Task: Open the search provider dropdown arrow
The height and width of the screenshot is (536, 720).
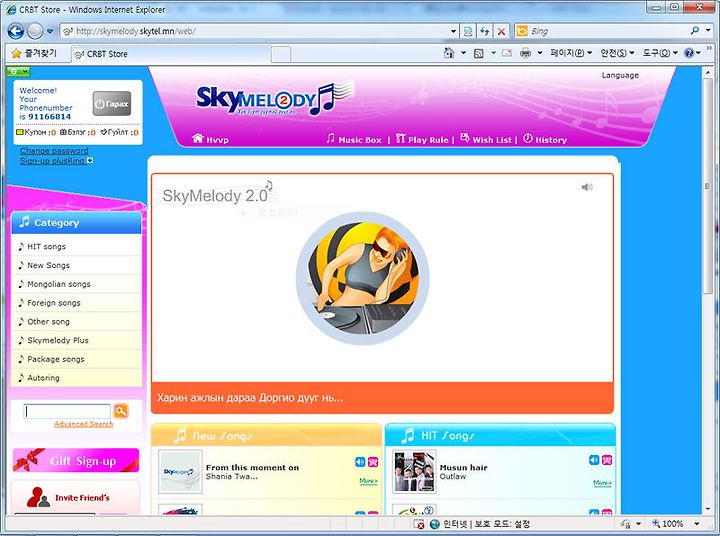Action: click(709, 31)
